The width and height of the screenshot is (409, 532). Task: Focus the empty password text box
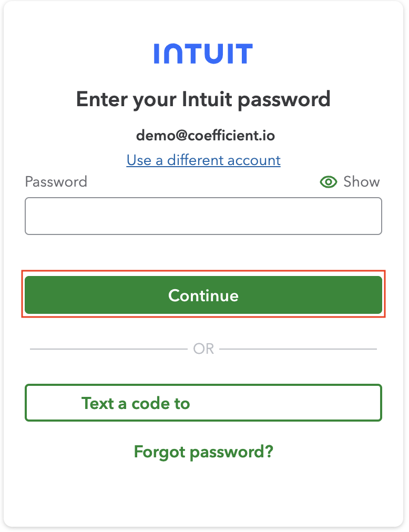point(203,216)
